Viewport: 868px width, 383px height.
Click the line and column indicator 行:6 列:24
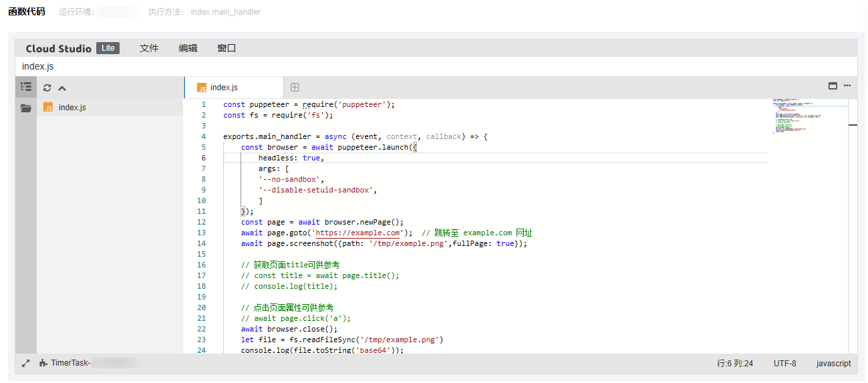pos(735,364)
